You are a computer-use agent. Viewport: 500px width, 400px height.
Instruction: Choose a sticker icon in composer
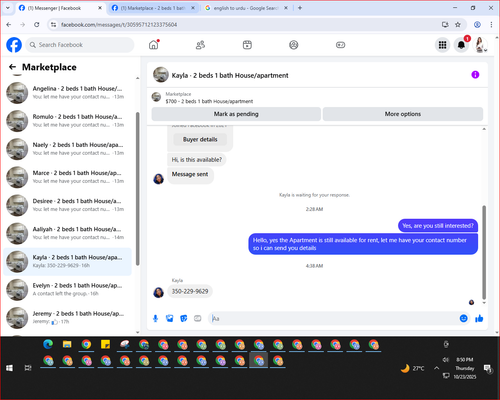point(184,319)
